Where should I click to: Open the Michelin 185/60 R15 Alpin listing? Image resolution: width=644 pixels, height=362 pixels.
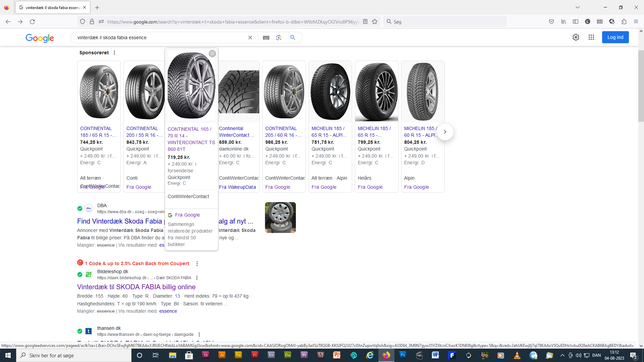tap(421, 132)
